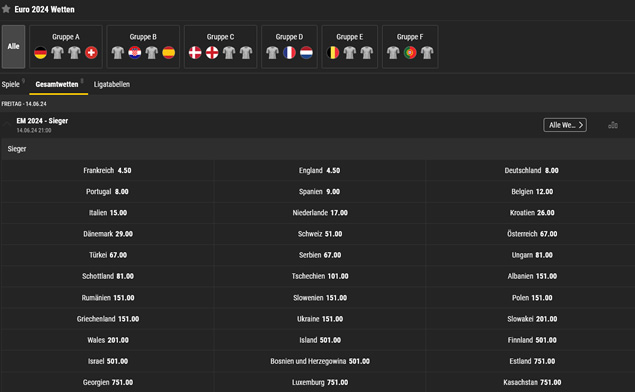Click the Spain flag in Gruppe B
Image resolution: width=635 pixels, height=392 pixels.
[x=169, y=53]
